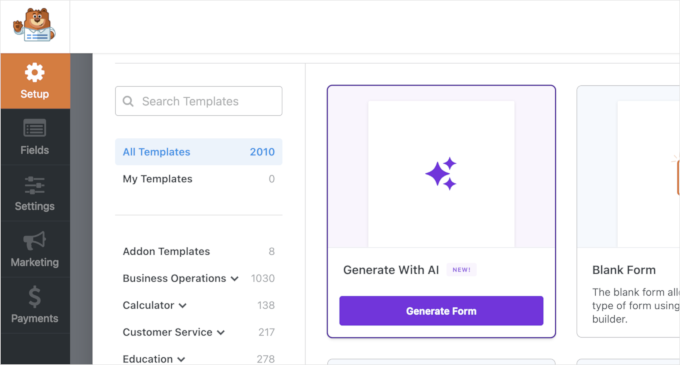Click the 1030 count for Business Operations
The height and width of the screenshot is (365, 680).
(x=263, y=278)
